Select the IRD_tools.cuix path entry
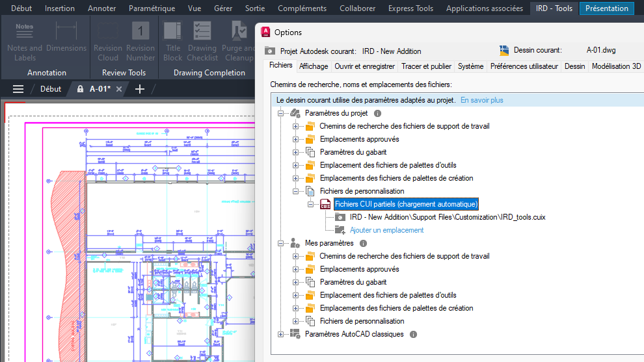 (x=448, y=217)
